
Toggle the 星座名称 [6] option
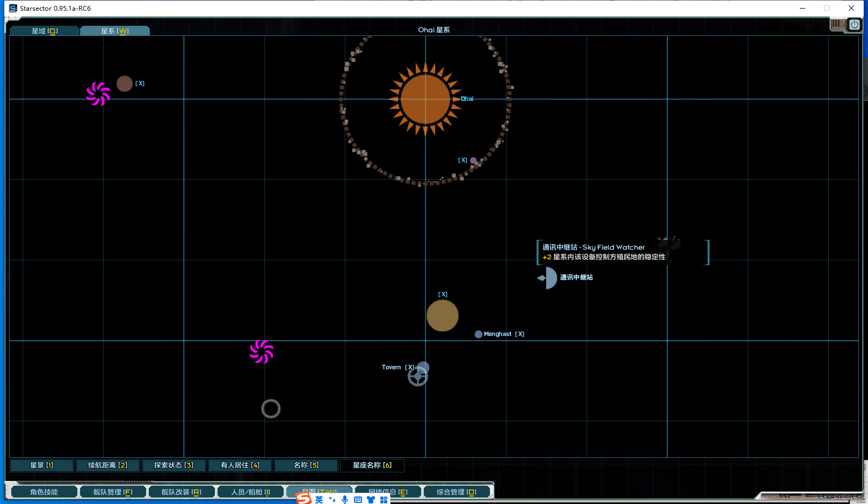372,465
